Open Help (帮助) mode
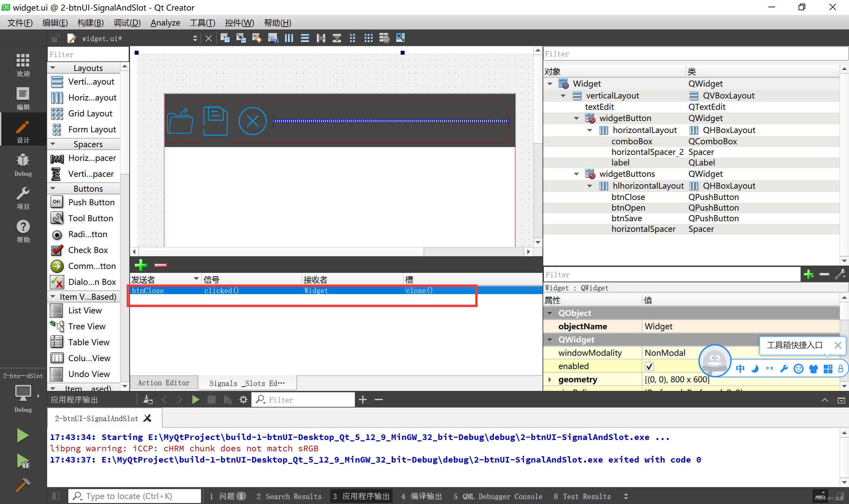This screenshot has height=504, width=849. (23, 231)
